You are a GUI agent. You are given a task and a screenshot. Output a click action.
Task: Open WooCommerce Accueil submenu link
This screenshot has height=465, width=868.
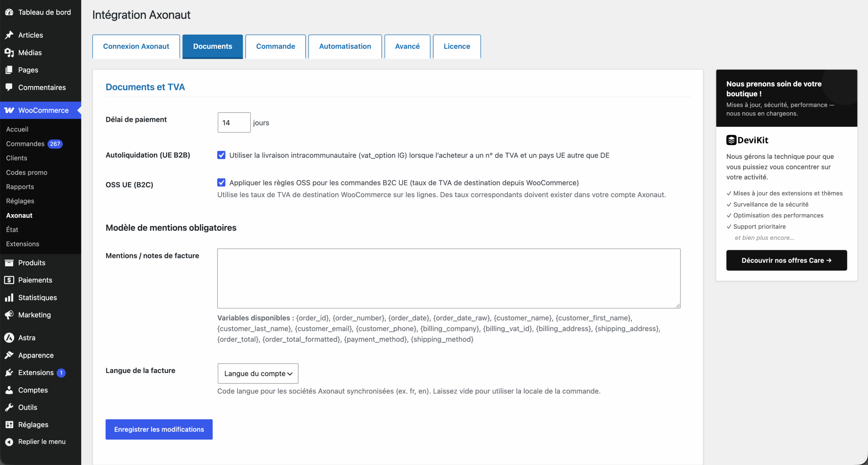pyautogui.click(x=17, y=129)
